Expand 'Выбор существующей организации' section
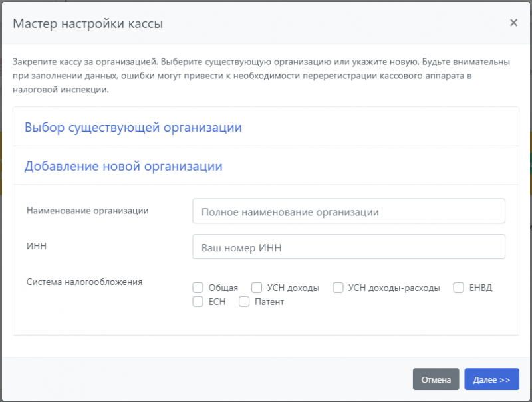Screen dimensions: 532x402 pos(133,127)
